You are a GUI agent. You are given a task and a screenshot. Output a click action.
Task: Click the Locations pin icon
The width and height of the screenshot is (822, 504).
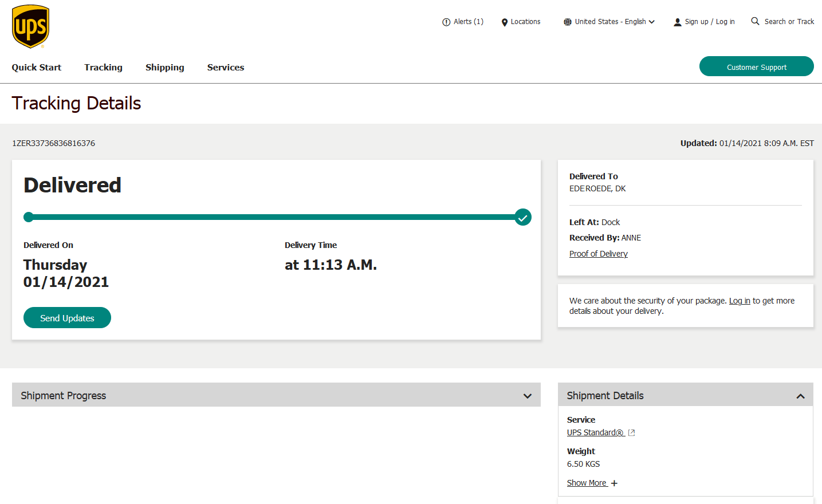(505, 22)
